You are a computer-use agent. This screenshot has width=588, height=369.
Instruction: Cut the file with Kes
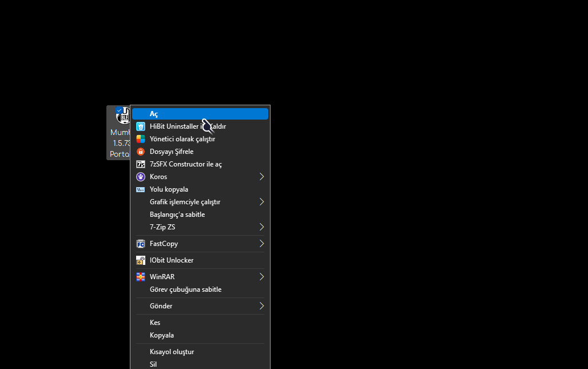point(200,323)
